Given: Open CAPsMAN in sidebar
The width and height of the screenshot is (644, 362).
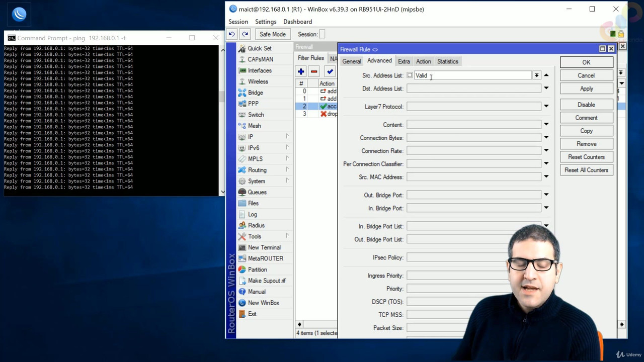Looking at the screenshot, I should click(260, 59).
